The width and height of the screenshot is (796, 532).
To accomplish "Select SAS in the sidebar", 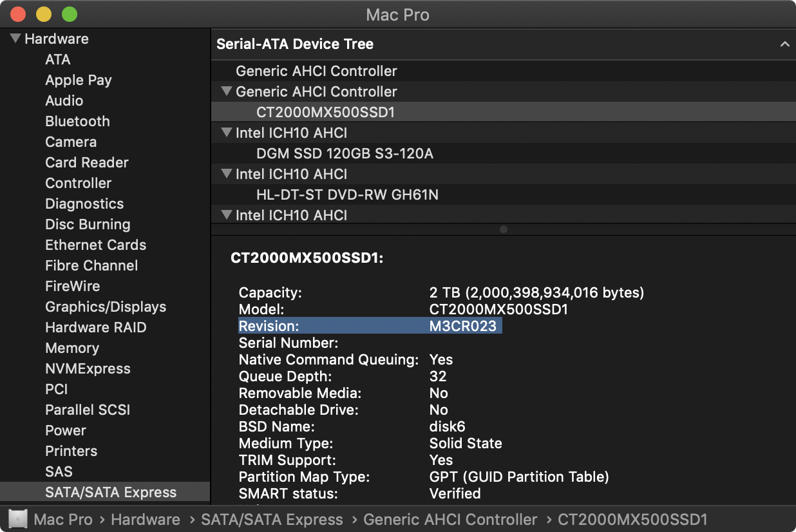I will click(59, 471).
